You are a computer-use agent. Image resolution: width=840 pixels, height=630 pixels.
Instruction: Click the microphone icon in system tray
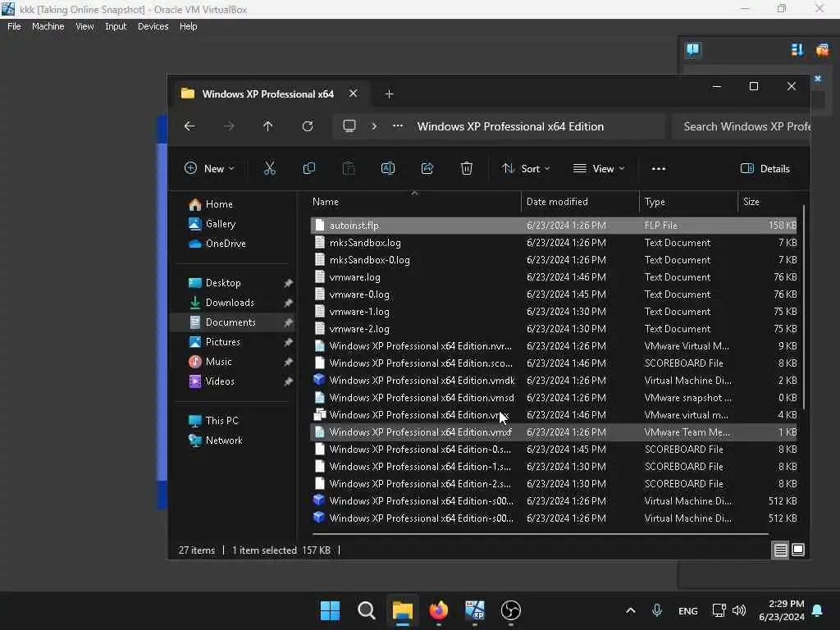[657, 610]
